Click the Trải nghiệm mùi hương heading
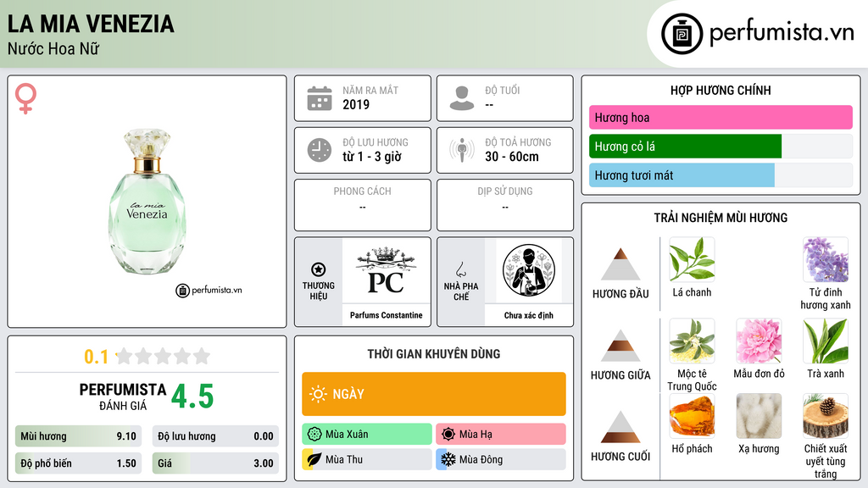Image resolution: width=868 pixels, height=488 pixels. [x=721, y=218]
